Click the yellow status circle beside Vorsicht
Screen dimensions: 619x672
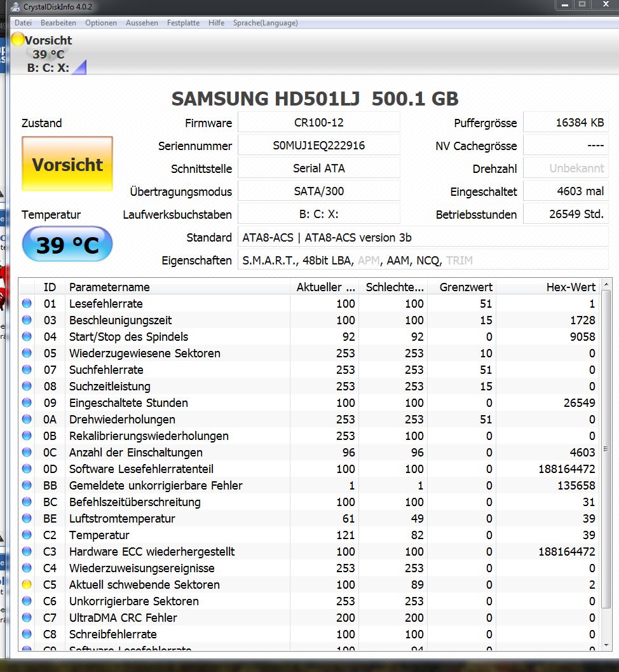pyautogui.click(x=18, y=39)
